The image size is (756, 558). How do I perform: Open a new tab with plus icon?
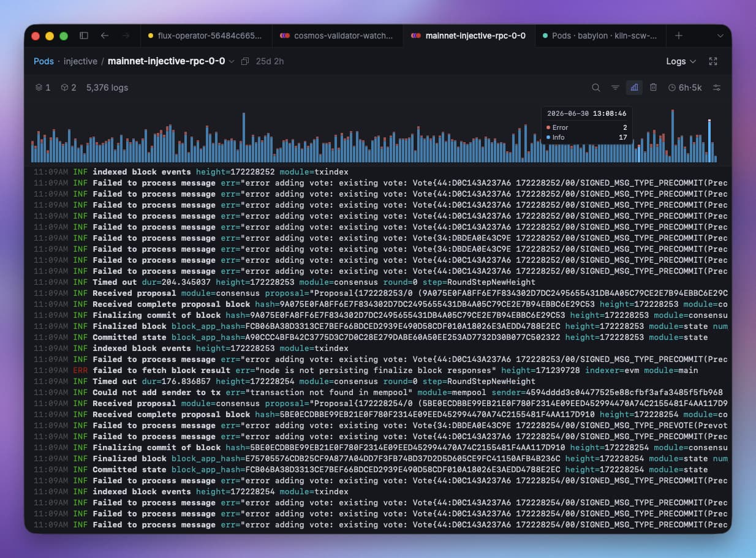[679, 36]
